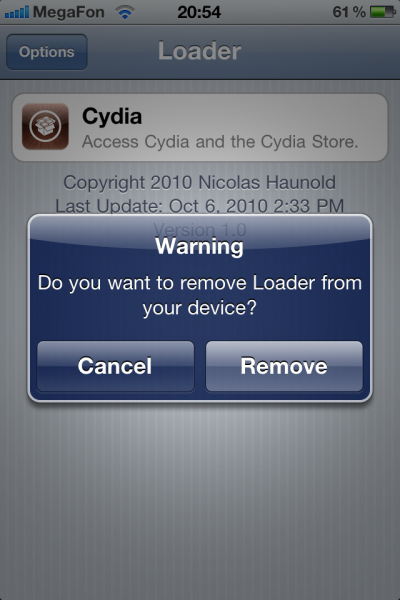This screenshot has width=400, height=600.
Task: Tap the 20:54 clock in status bar
Action: [199, 12]
